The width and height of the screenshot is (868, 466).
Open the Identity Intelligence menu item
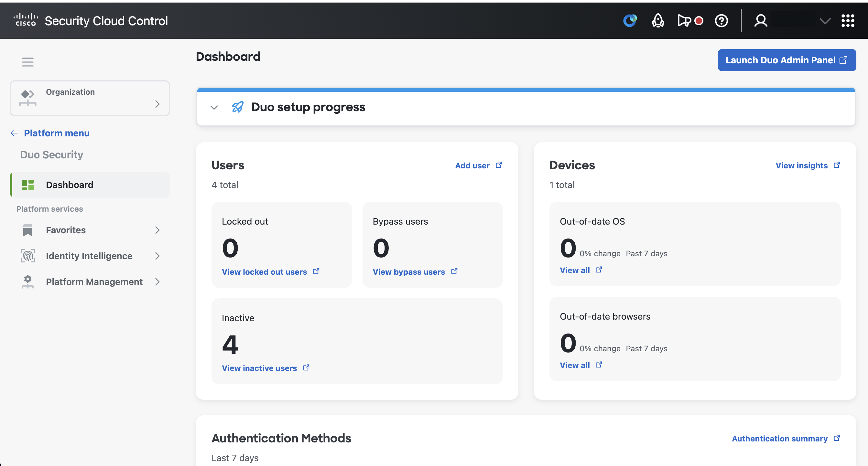[x=90, y=256]
